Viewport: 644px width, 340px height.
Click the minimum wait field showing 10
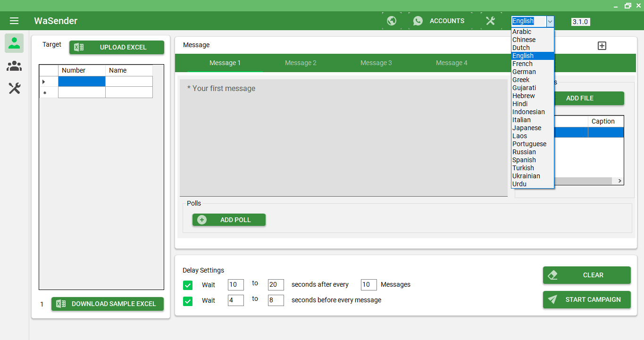point(235,284)
